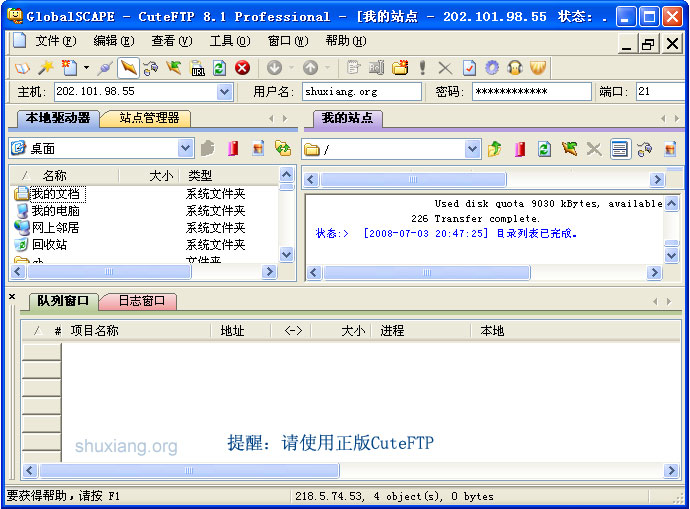The width and height of the screenshot is (690, 509).
Task: Open dropdown arrow beside New document icon
Action: 86,68
